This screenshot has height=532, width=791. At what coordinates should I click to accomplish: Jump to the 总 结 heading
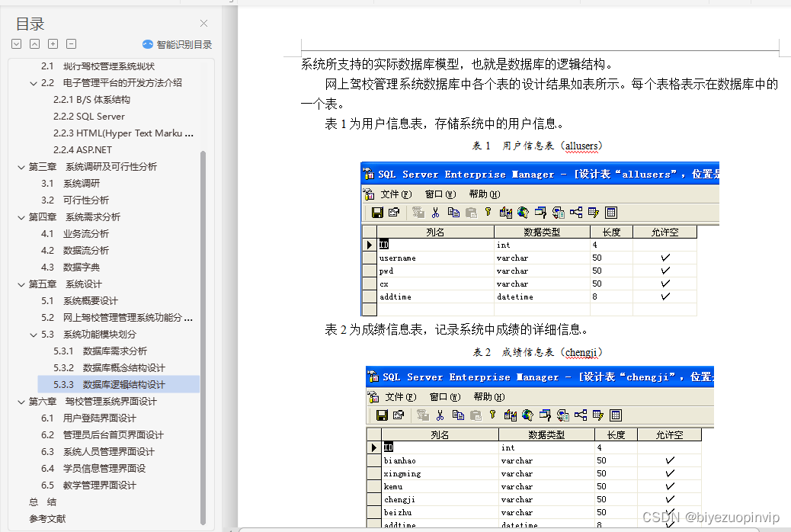[43, 502]
